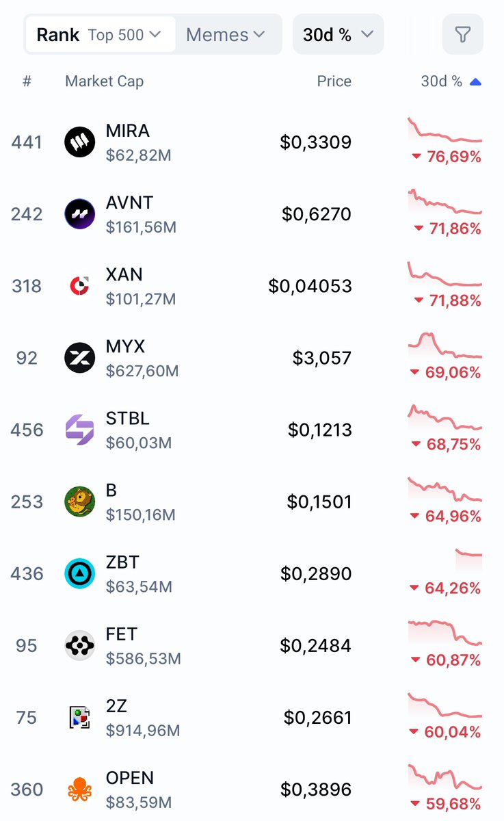This screenshot has width=504, height=821.
Task: Sort by Market Cap column header
Action: click(x=104, y=81)
